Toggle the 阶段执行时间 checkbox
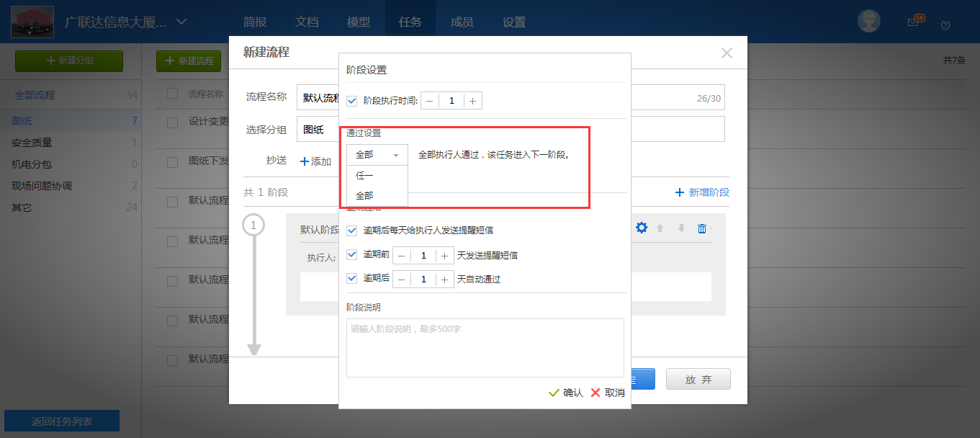The height and width of the screenshot is (438, 980). coord(351,100)
